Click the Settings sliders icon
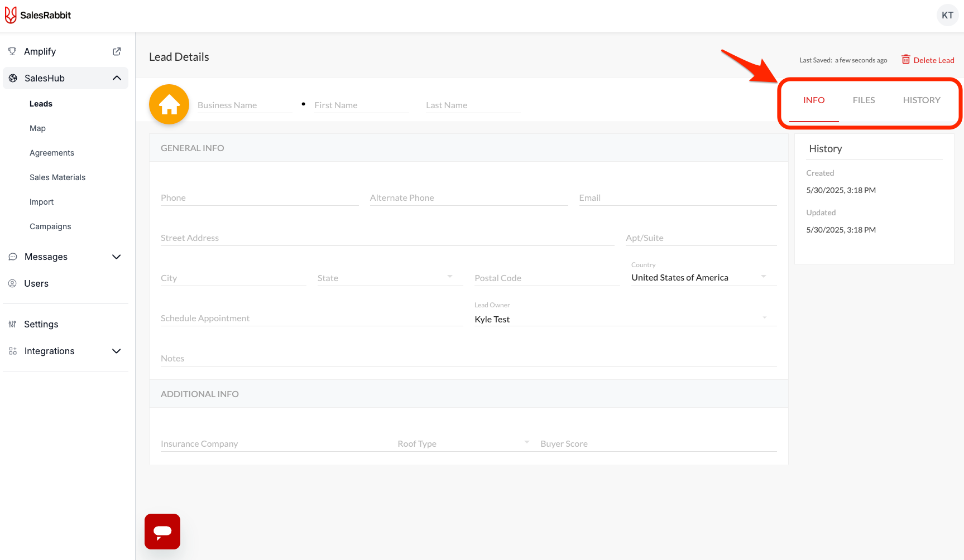The image size is (964, 560). point(12,324)
